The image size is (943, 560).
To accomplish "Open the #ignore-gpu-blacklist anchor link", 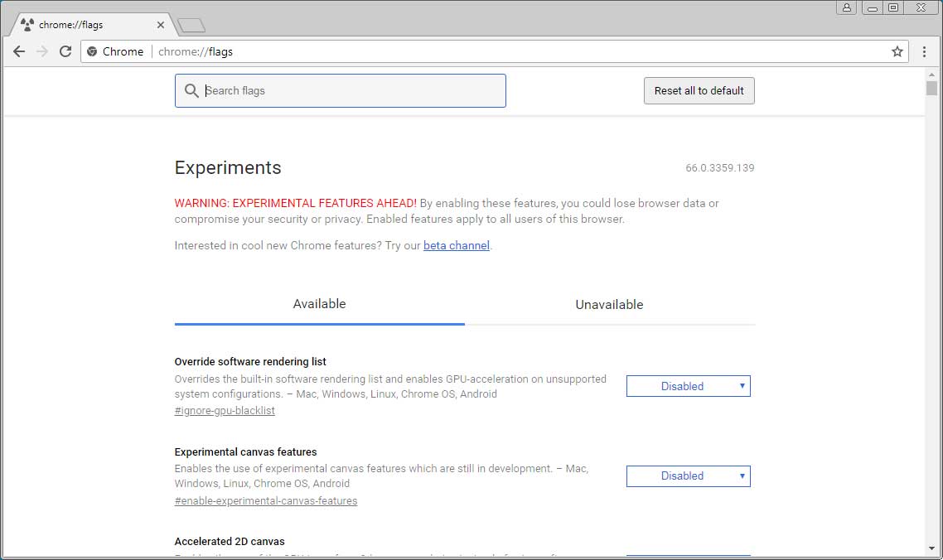I will coord(225,411).
